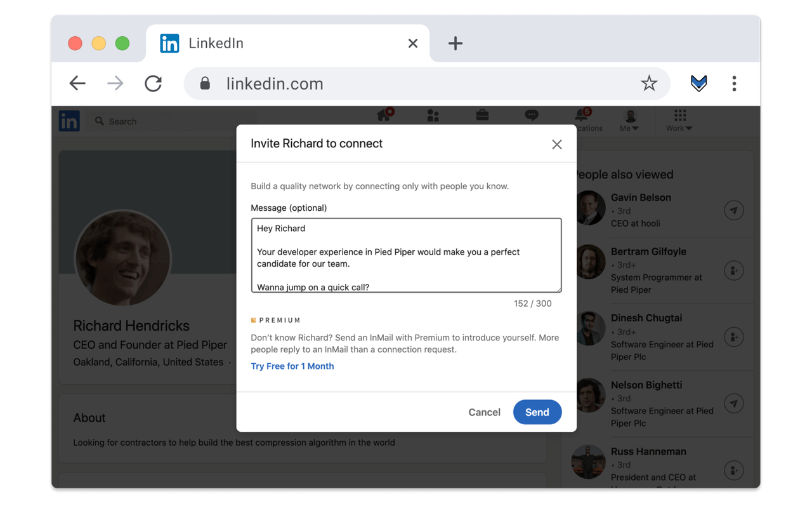Message Nelson Bighetti via send icon

[x=734, y=403]
